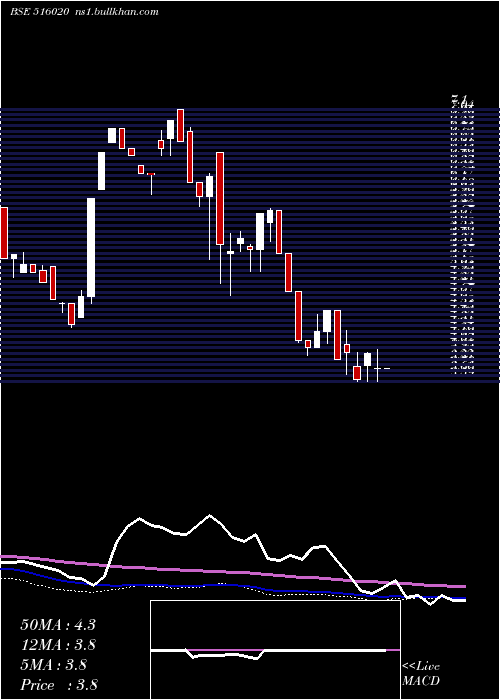Click the <<Live MACD label
The height and width of the screenshot is (700, 500).
point(421,674)
